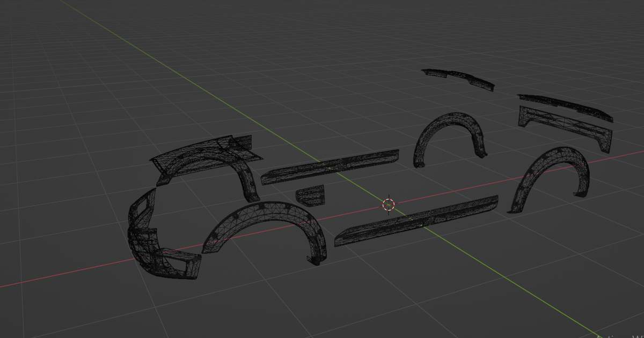Click the mounting tab at the near front flare's right end

point(316,260)
